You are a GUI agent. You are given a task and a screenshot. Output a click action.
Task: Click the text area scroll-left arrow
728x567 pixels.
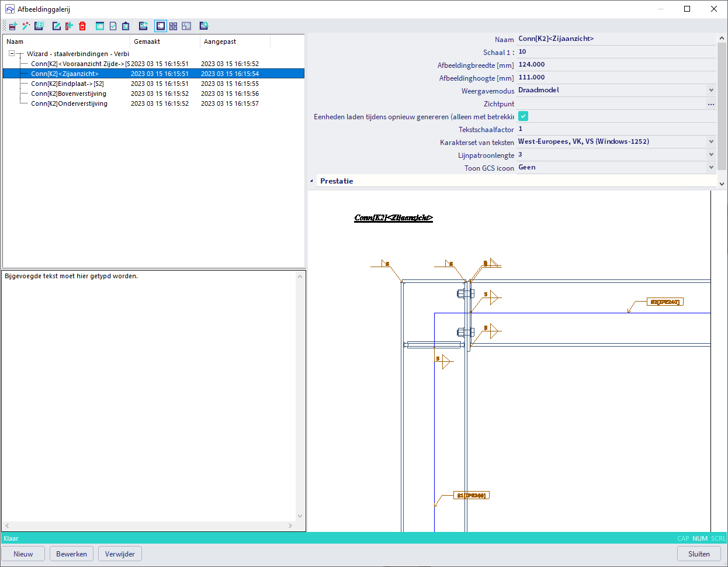pos(7,526)
